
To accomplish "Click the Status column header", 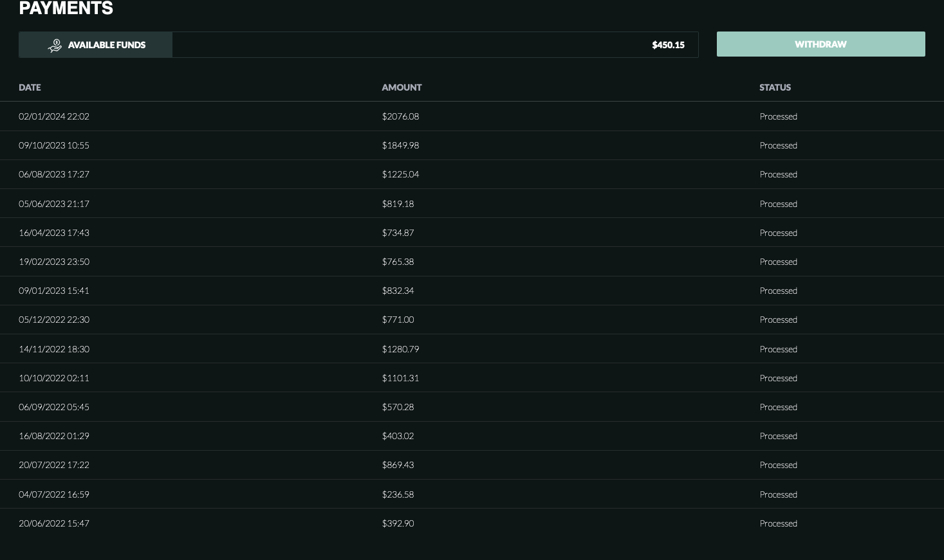I will (775, 87).
